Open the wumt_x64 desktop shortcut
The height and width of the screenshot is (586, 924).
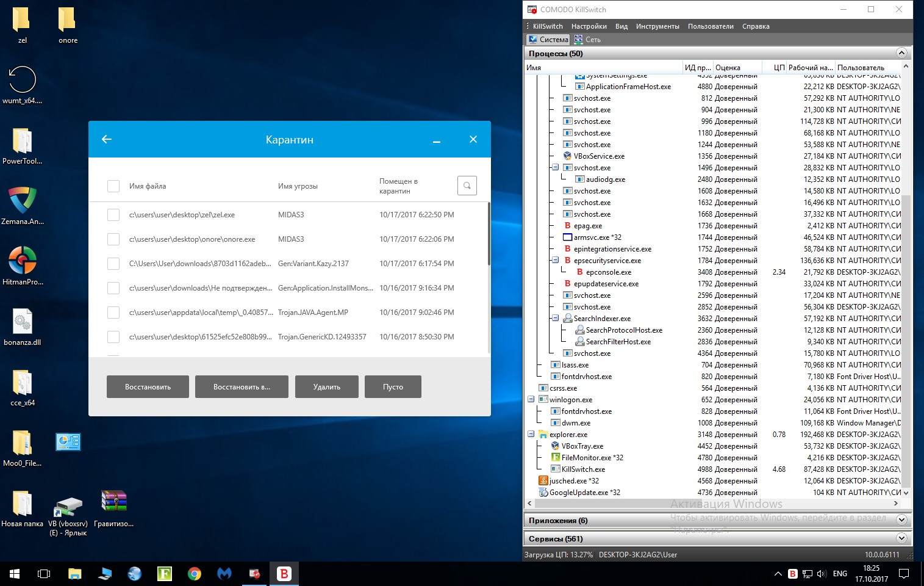23,80
